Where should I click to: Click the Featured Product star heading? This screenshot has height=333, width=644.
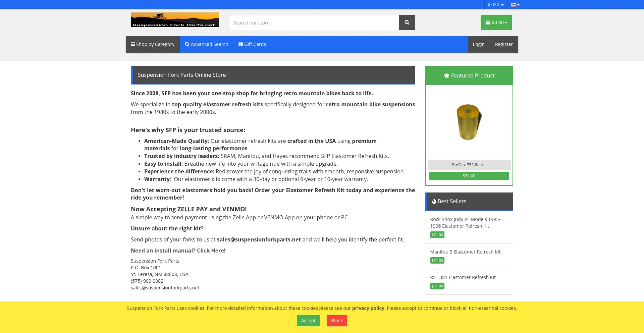(x=469, y=75)
